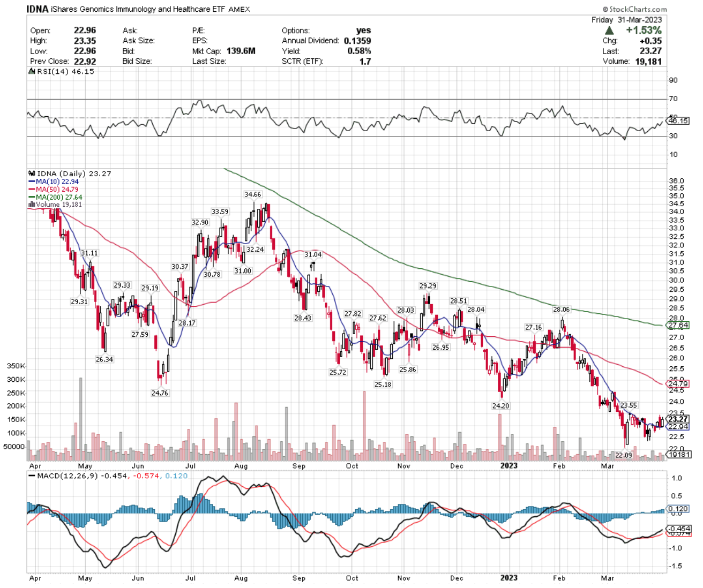Click the MA(200) 27.64 legend entry
The width and height of the screenshot is (703, 588).
point(56,197)
